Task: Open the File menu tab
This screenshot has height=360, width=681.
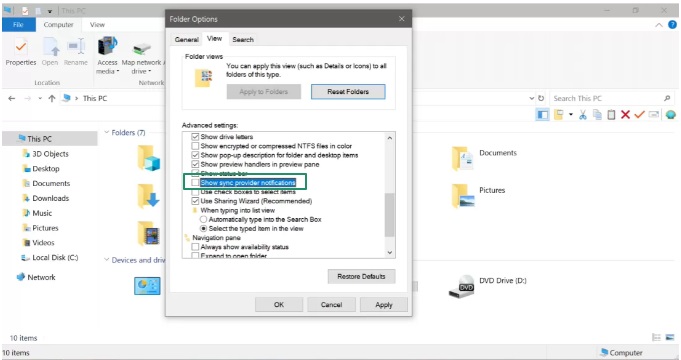Action: tap(19, 25)
